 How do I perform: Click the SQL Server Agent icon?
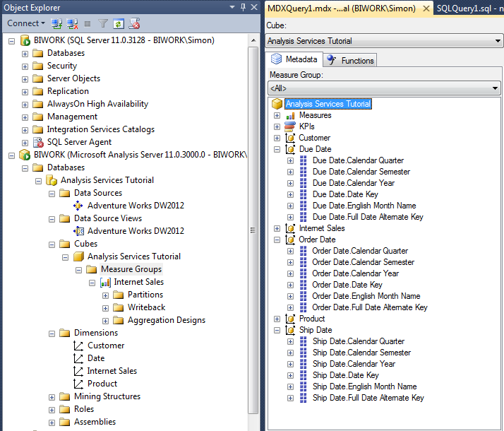click(38, 142)
